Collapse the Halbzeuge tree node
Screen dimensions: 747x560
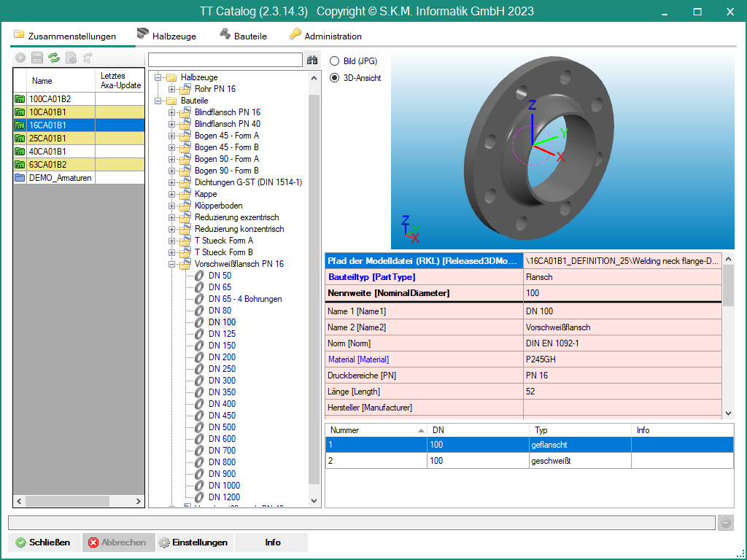click(158, 77)
